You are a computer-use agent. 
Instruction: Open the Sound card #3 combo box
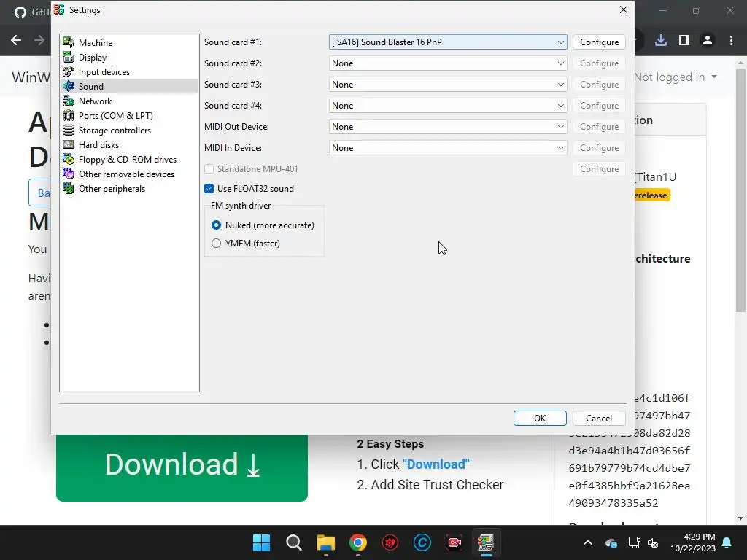448,85
